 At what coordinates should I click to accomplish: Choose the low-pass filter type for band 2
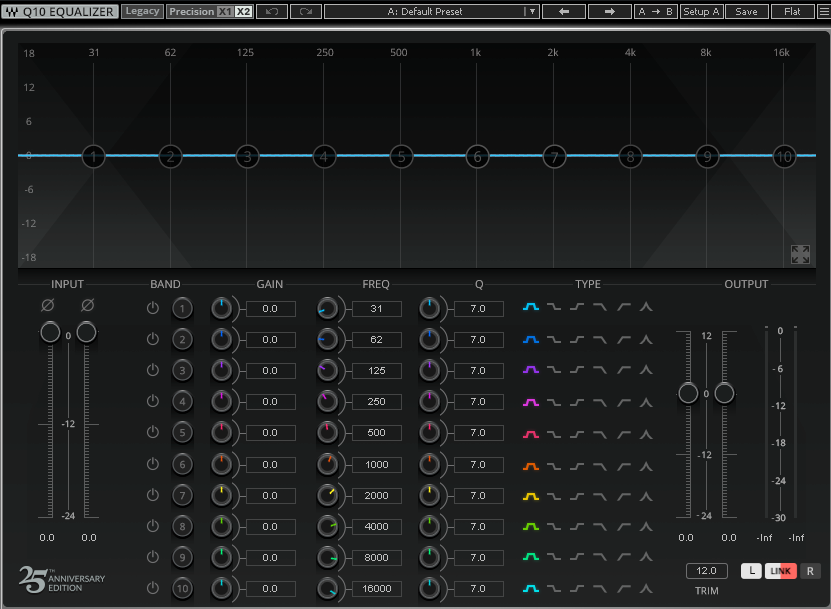600,339
